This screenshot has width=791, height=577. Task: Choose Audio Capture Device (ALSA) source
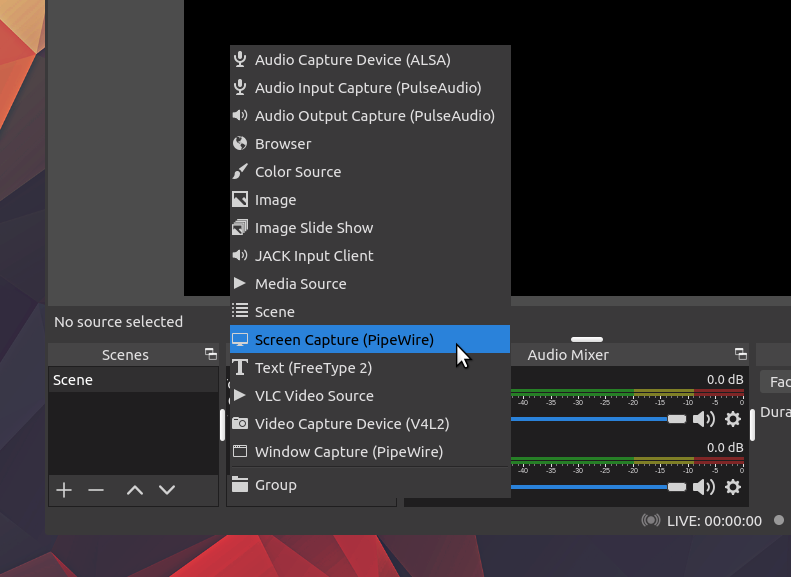(x=370, y=60)
